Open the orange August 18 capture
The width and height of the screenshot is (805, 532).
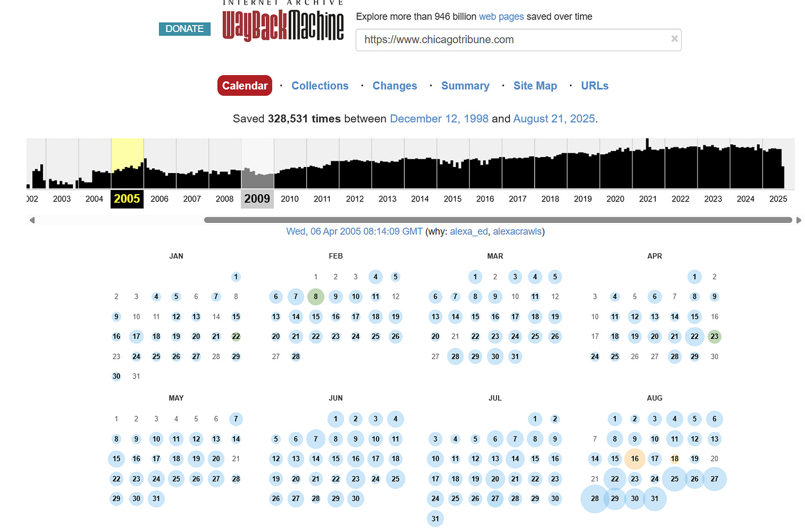(x=675, y=459)
